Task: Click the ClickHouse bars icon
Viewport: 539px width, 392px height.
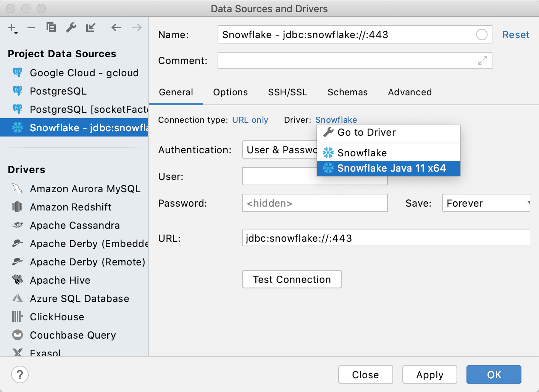Action: pos(18,316)
